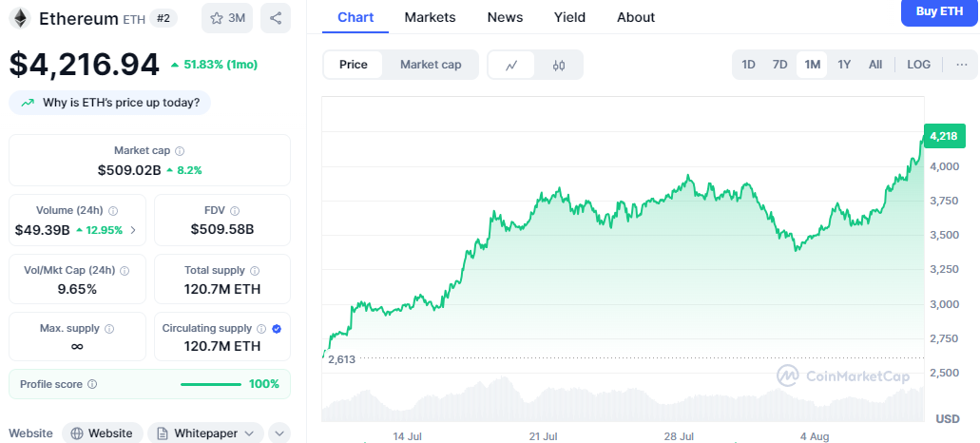Switch to the About tab
Image resolution: width=980 pixels, height=443 pixels.
(x=636, y=17)
